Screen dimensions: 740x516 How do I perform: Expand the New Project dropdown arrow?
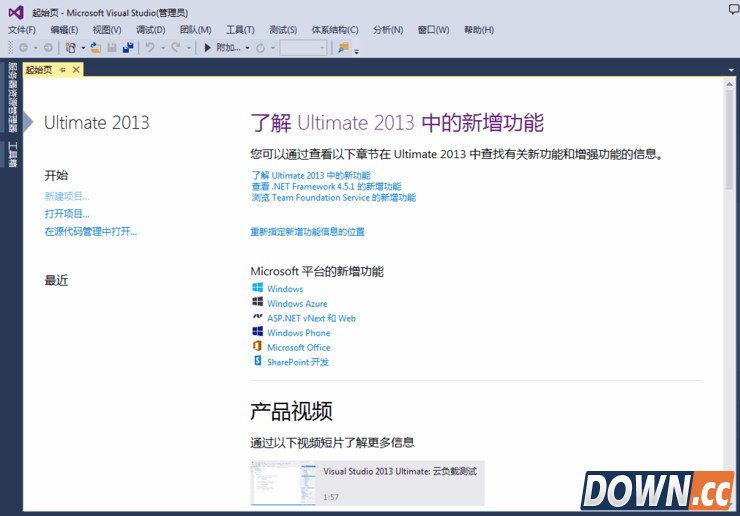click(x=82, y=47)
